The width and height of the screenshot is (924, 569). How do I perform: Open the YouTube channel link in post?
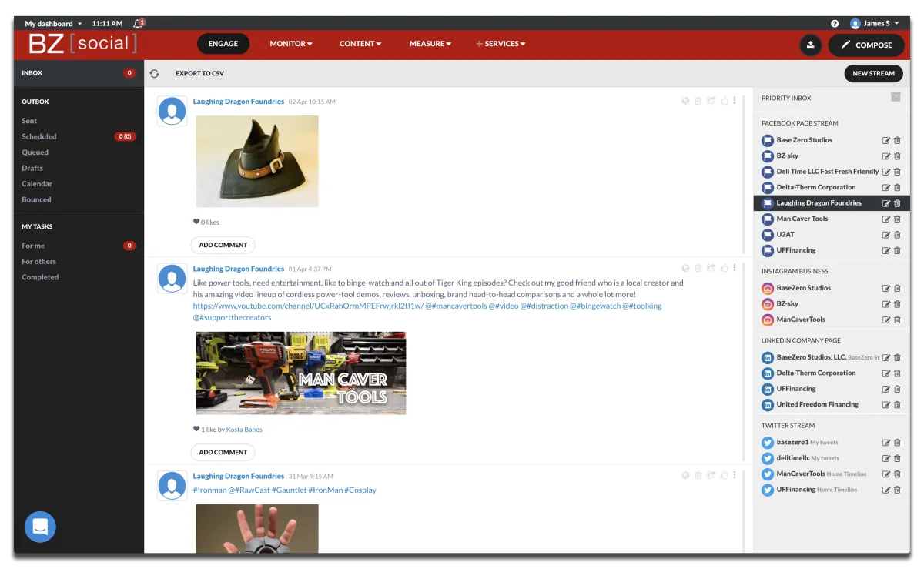pyautogui.click(x=308, y=306)
